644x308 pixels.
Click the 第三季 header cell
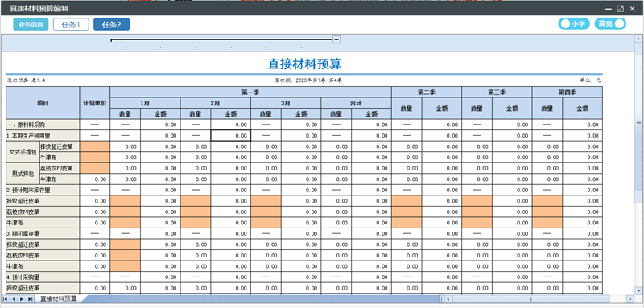(x=497, y=92)
